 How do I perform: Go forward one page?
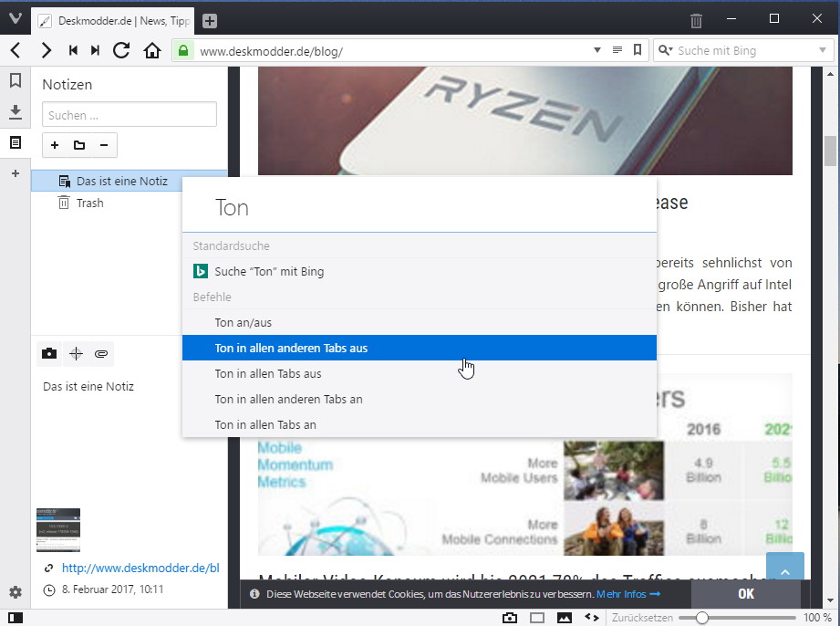click(x=47, y=50)
